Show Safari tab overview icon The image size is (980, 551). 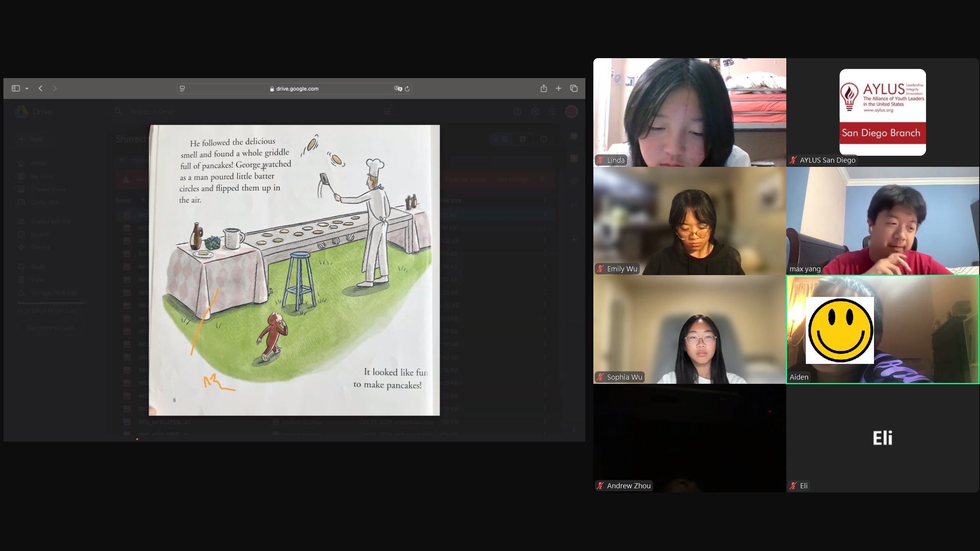pos(574,88)
